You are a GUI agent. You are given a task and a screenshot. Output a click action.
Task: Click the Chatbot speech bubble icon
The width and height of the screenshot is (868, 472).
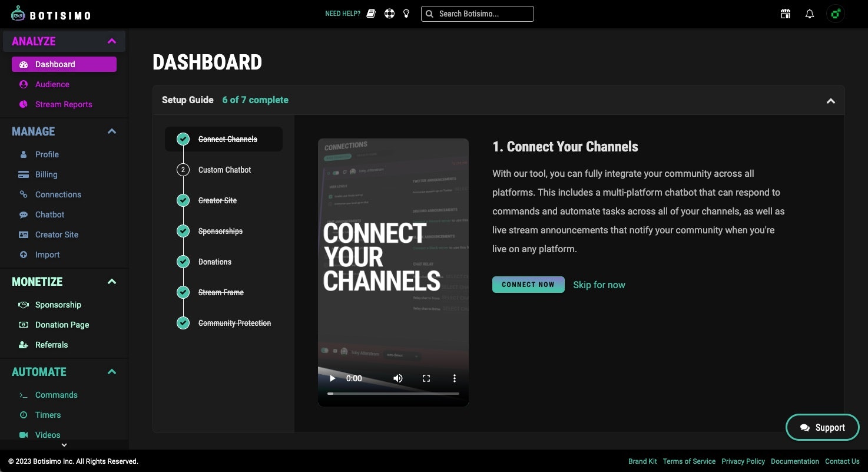[24, 214]
